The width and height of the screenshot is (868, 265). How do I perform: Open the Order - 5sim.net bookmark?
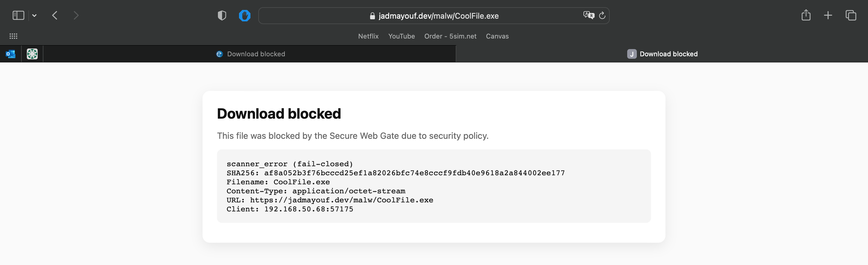click(x=450, y=36)
